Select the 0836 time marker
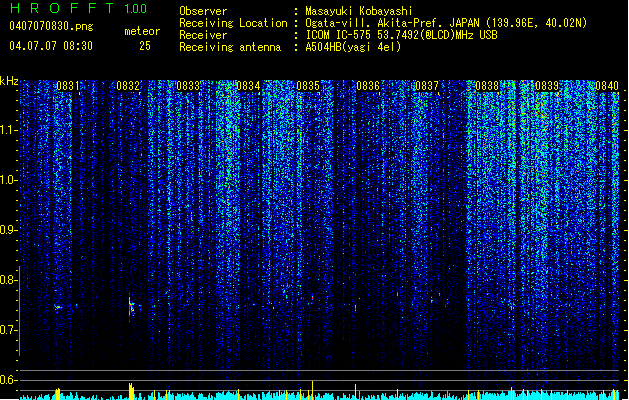629x400 pixels. (x=368, y=86)
